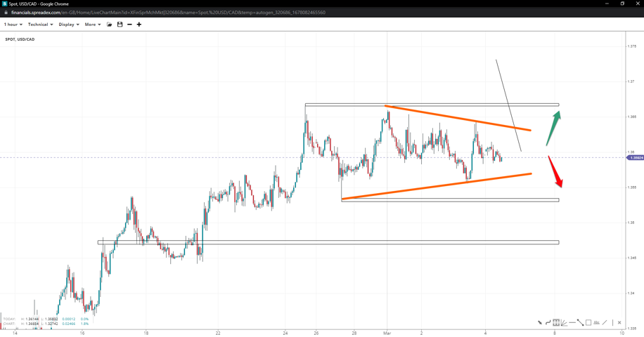The height and width of the screenshot is (337, 644).
Task: Click the open chart folder icon
Action: tap(110, 25)
